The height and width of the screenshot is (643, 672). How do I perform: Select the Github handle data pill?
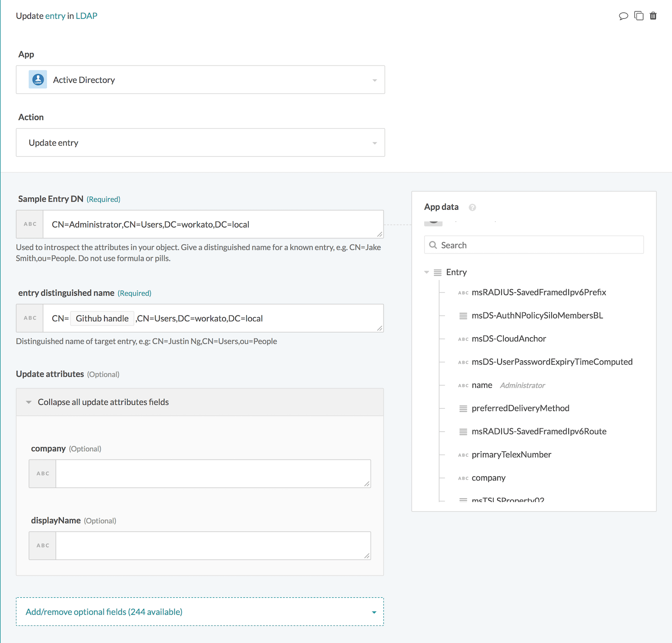coord(102,318)
